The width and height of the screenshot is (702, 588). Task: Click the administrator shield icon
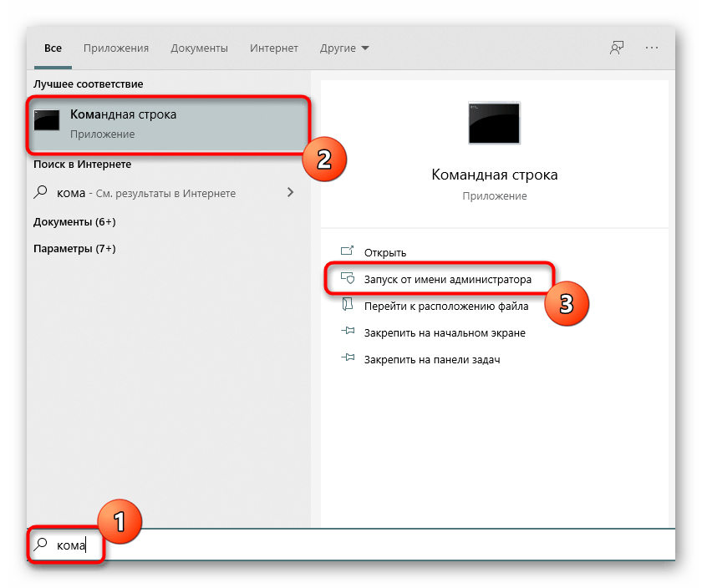tap(348, 280)
